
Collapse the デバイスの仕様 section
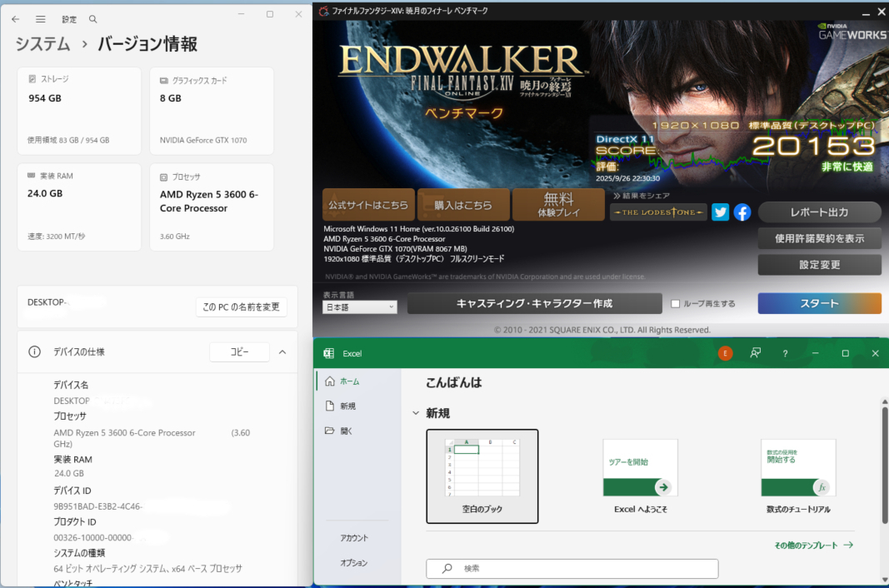point(282,352)
